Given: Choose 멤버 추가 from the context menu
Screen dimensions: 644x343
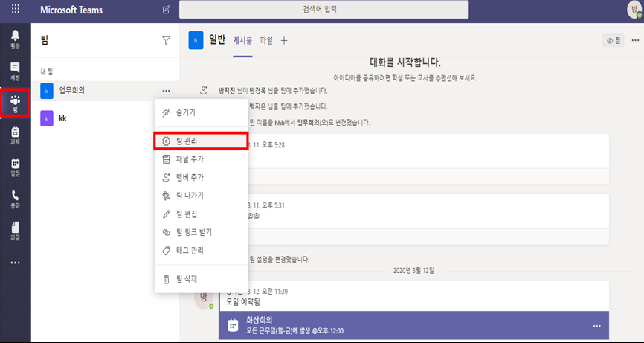Looking at the screenshot, I should (202, 178).
